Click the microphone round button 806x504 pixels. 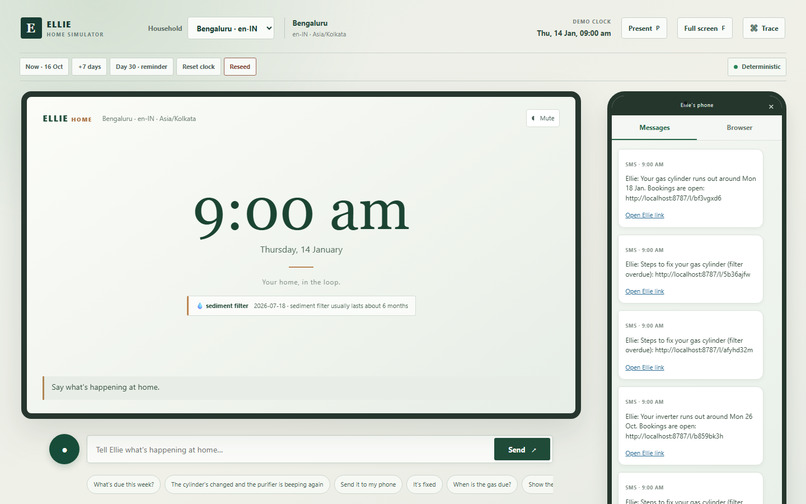pyautogui.click(x=64, y=449)
